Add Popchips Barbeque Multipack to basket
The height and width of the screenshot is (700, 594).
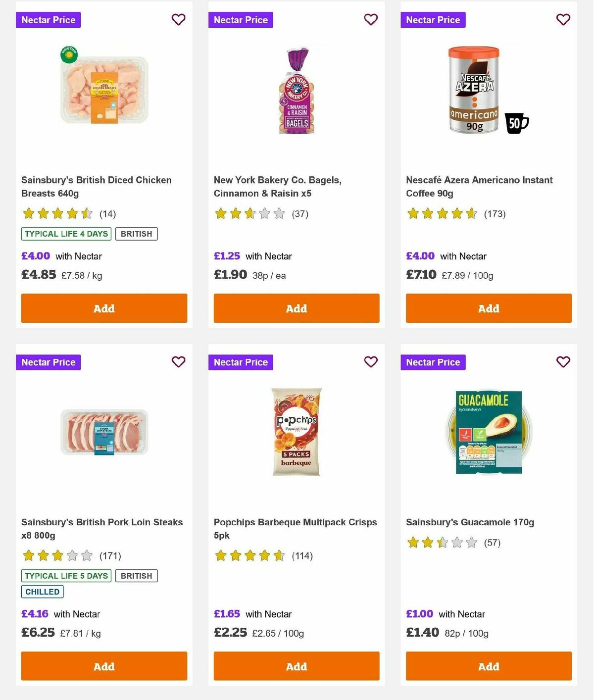296,666
